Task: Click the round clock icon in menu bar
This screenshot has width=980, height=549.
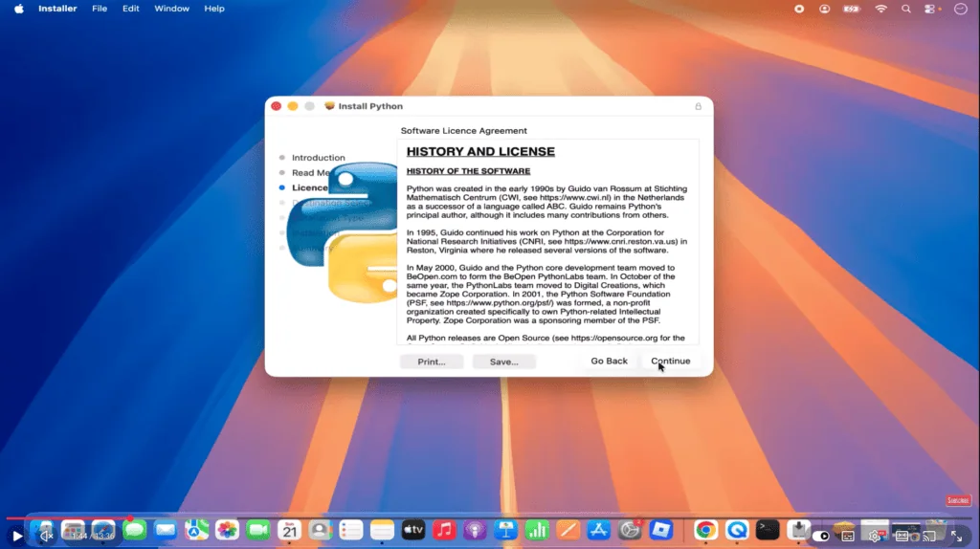Action: (x=961, y=9)
